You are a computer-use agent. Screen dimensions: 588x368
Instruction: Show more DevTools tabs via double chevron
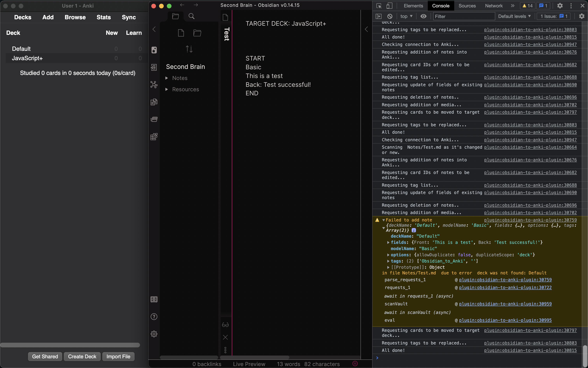click(513, 6)
